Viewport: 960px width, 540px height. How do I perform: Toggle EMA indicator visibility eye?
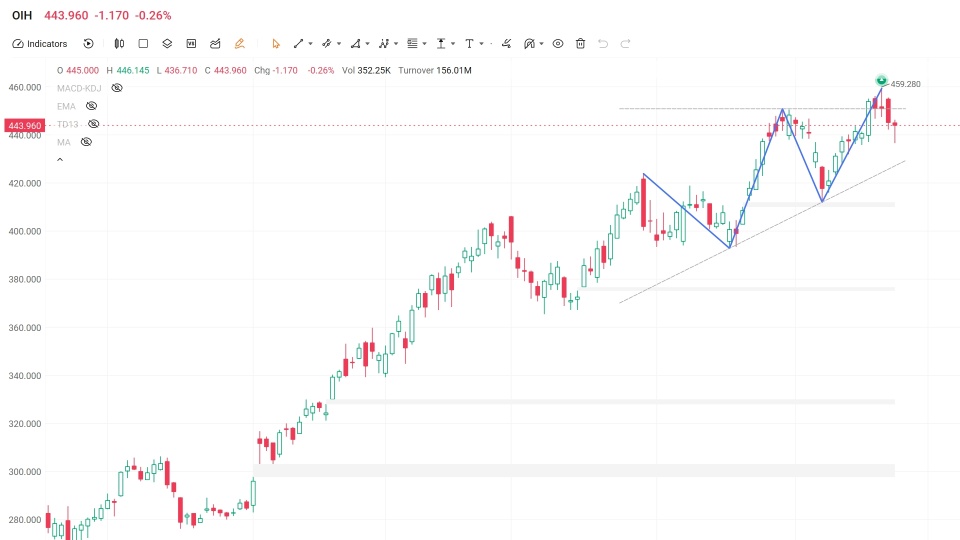[x=91, y=106]
